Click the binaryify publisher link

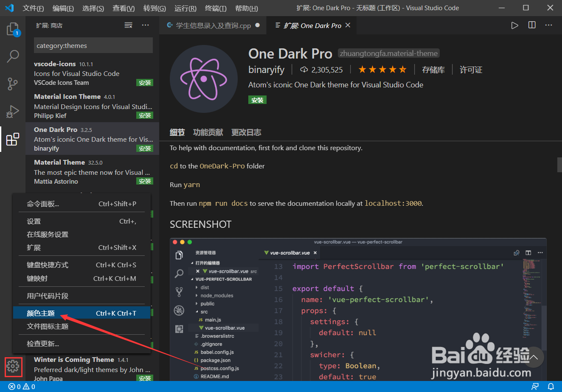tap(267, 70)
